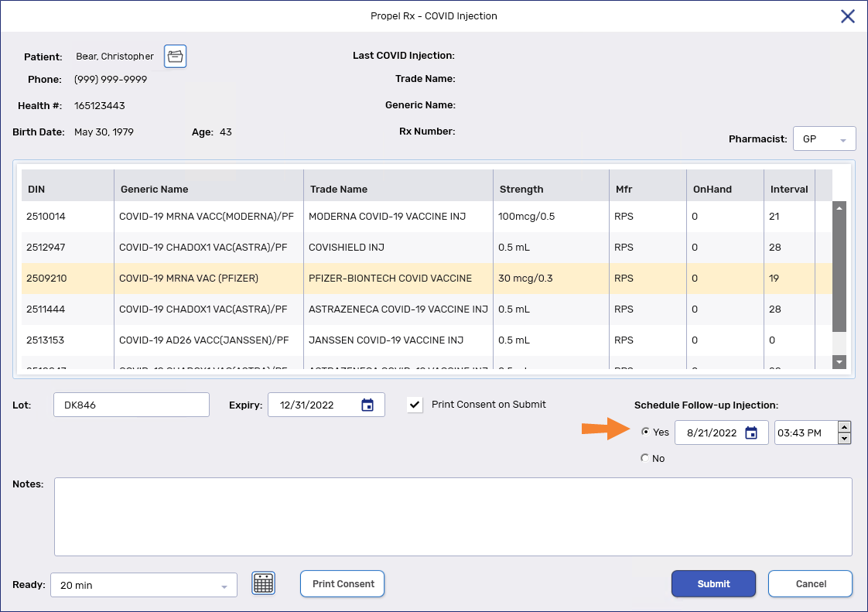The image size is (868, 612).
Task: Open the scheduler grid icon near Ready
Action: (263, 583)
